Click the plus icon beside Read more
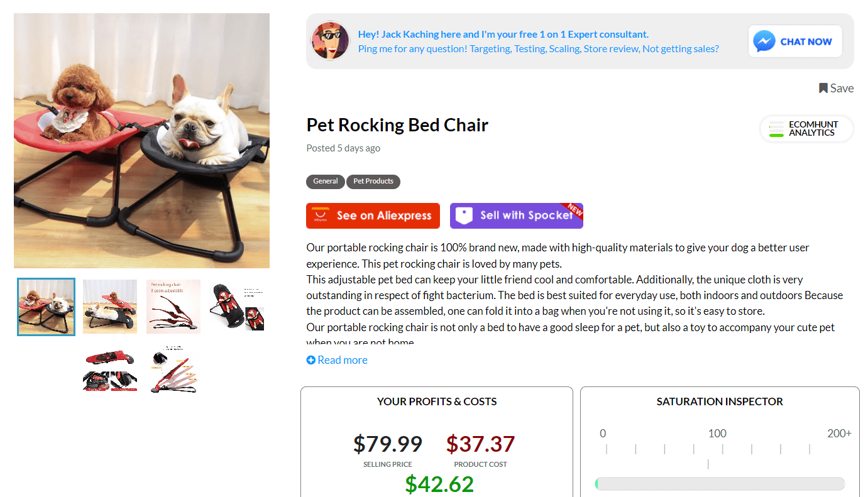Viewport: 868px width, 497px height. click(x=310, y=360)
